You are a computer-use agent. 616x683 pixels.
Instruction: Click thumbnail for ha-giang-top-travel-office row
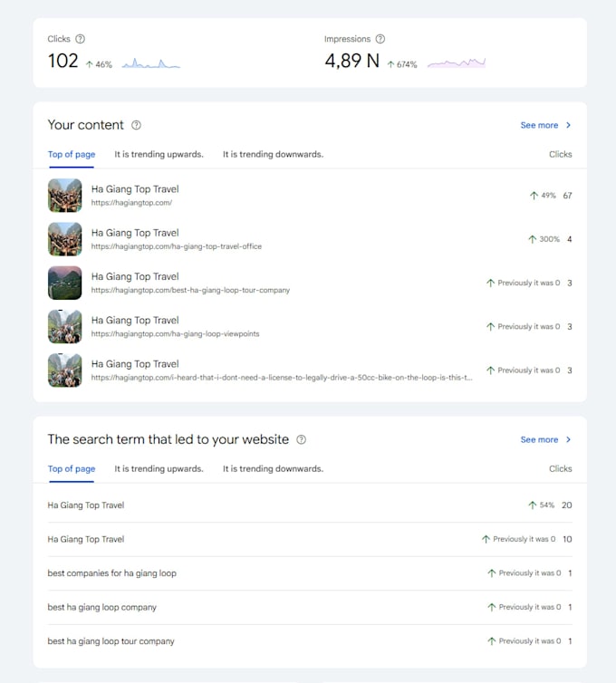65,239
